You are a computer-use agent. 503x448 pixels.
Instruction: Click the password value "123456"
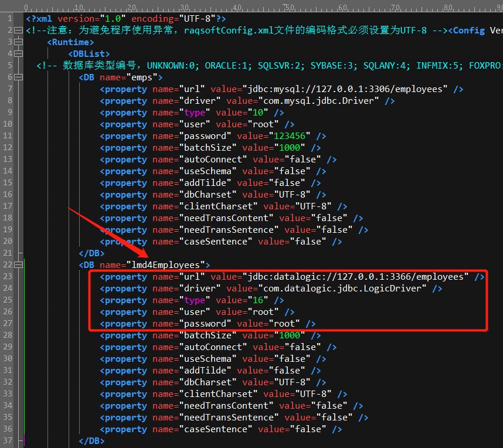[x=290, y=136]
